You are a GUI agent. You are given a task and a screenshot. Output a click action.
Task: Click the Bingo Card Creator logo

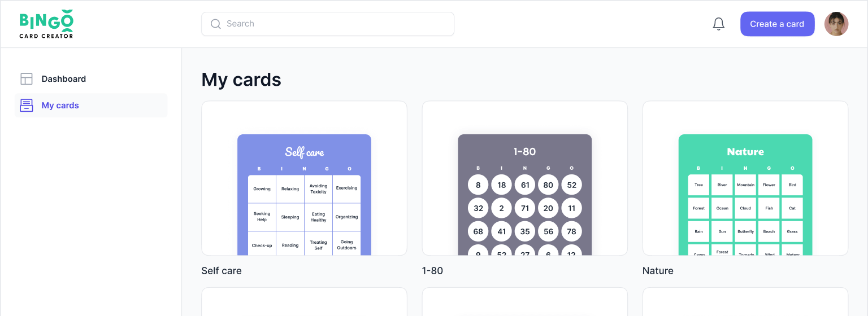click(x=46, y=24)
